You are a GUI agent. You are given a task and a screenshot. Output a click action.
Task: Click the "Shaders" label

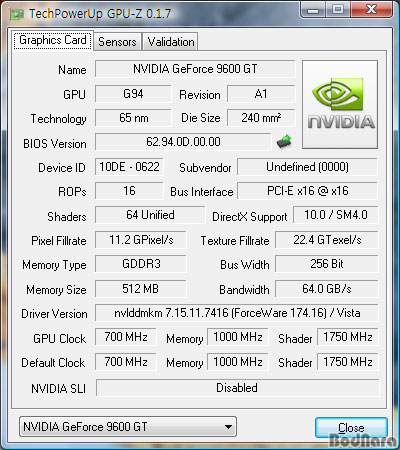click(67, 217)
